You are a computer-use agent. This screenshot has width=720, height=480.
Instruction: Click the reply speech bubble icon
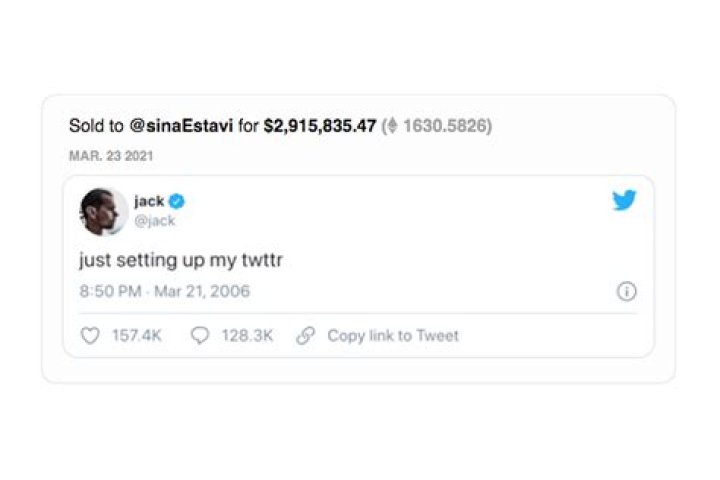coord(200,336)
